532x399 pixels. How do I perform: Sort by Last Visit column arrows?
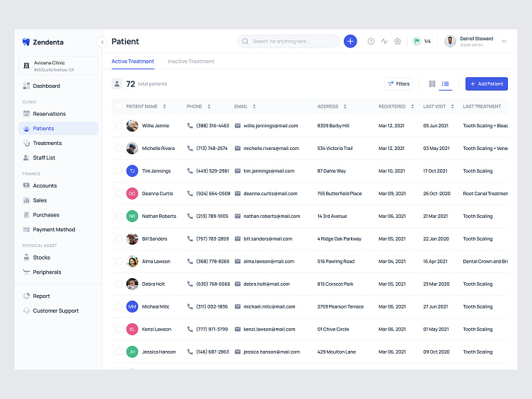452,107
